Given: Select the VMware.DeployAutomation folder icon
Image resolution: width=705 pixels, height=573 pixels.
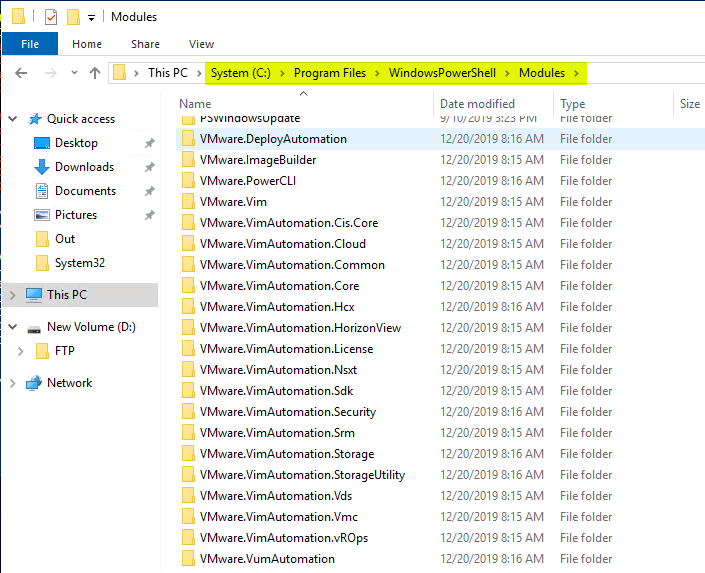Looking at the screenshot, I should pos(188,139).
